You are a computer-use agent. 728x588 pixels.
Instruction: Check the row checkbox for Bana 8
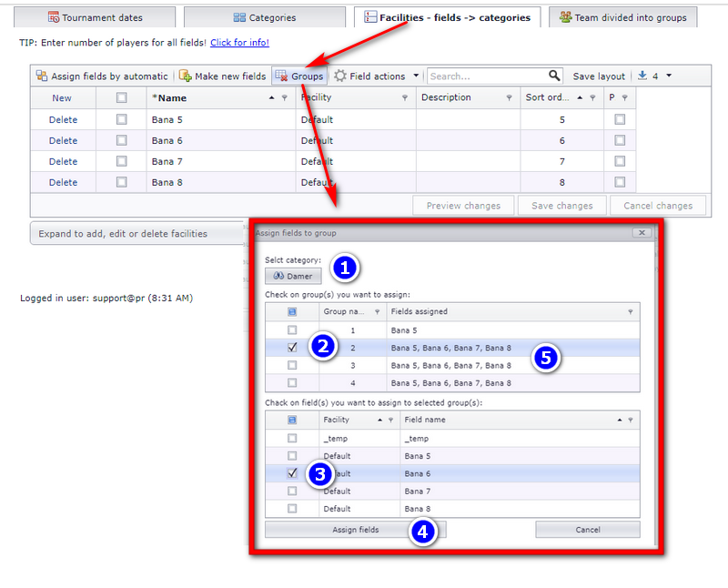tap(122, 182)
